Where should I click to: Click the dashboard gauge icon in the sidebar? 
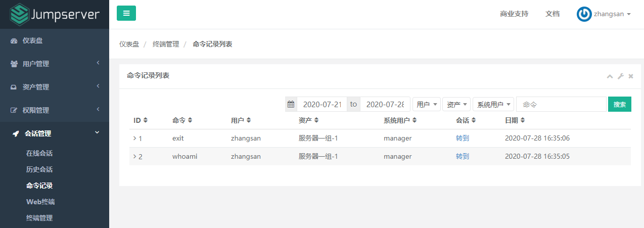point(14,40)
